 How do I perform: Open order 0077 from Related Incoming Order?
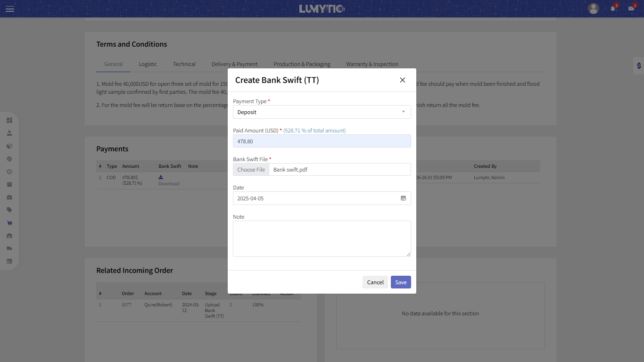point(126,305)
